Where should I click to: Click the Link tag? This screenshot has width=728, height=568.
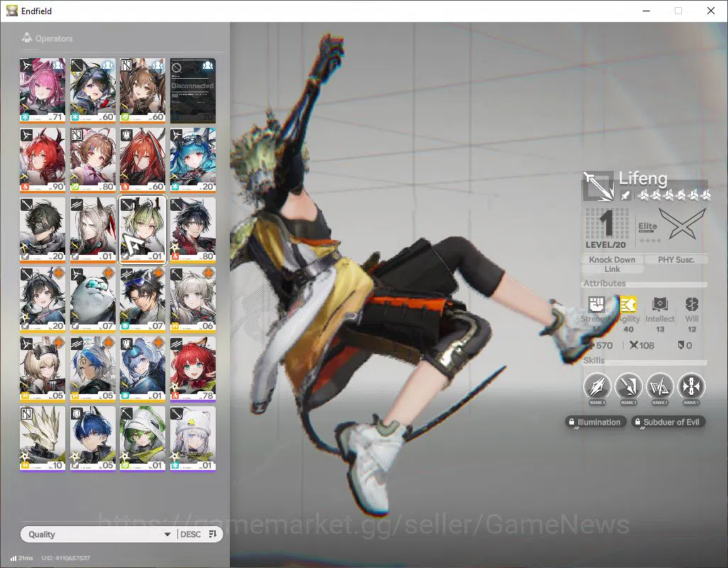pos(612,269)
